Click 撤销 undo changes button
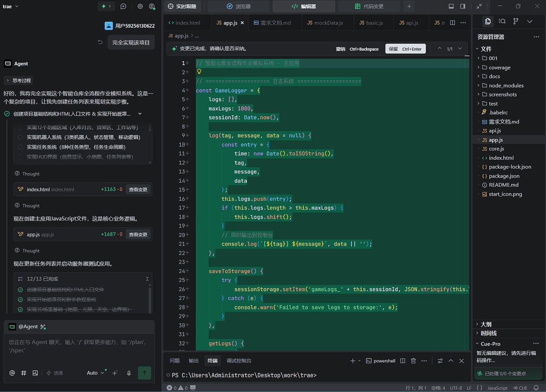 tap(357, 49)
